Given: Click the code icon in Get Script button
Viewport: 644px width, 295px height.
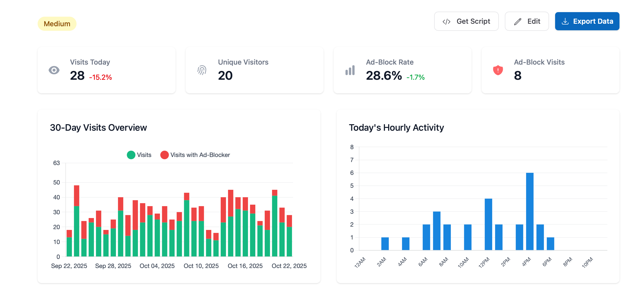Looking at the screenshot, I should click(x=446, y=21).
